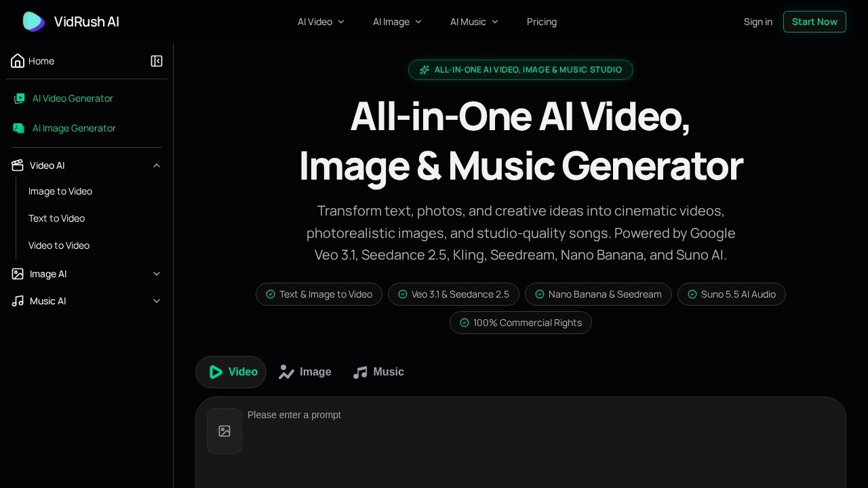Click the VidRush AI brand name
The image size is (868, 488).
coord(87,22)
